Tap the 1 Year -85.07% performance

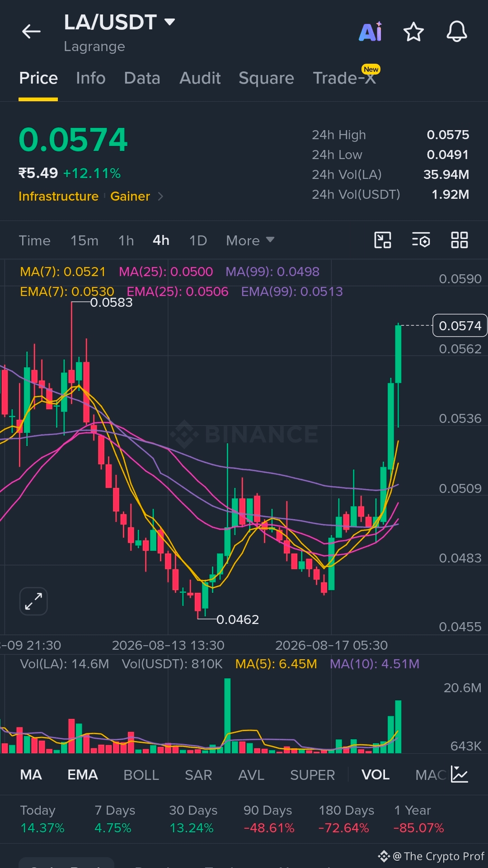pyautogui.click(x=419, y=819)
